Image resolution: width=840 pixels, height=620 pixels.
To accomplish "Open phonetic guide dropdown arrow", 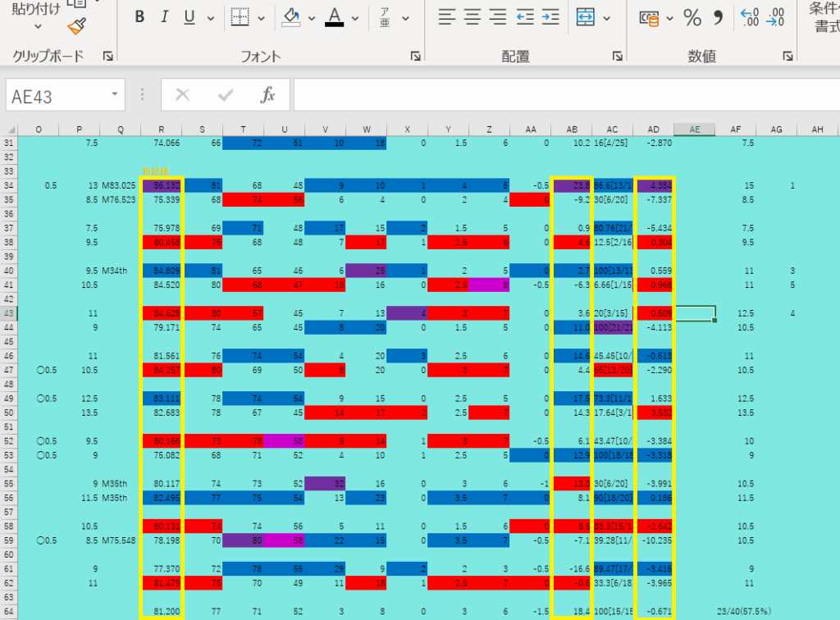I will click(405, 18).
